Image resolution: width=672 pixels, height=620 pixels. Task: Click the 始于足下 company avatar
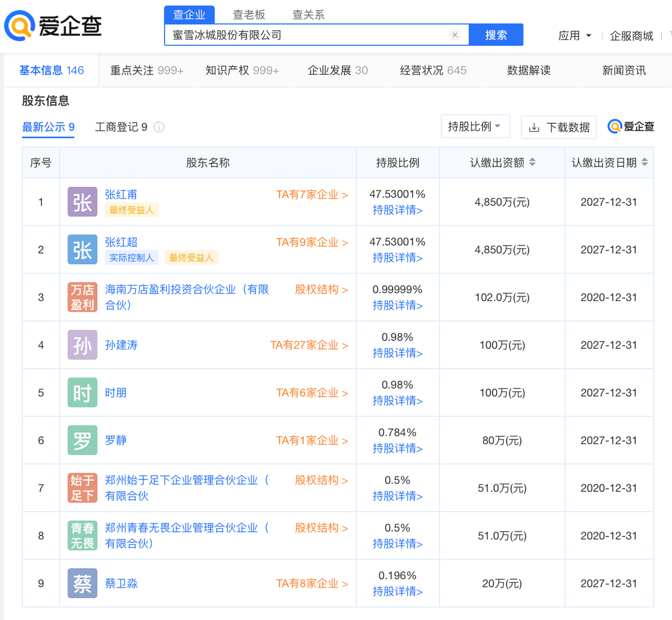[82, 488]
